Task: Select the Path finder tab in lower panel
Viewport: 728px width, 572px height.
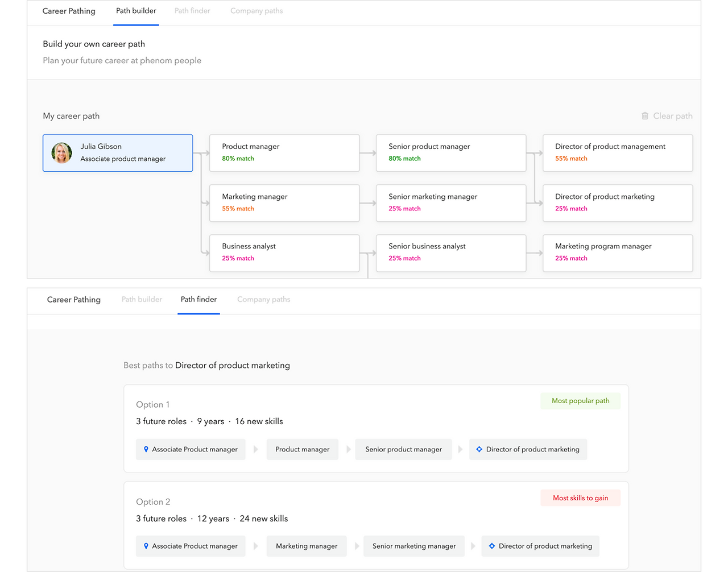Action: point(198,299)
